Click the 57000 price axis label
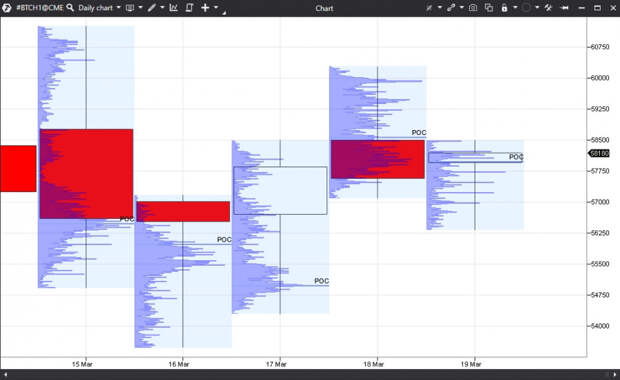Viewport: 620px width, 380px height. pos(600,202)
